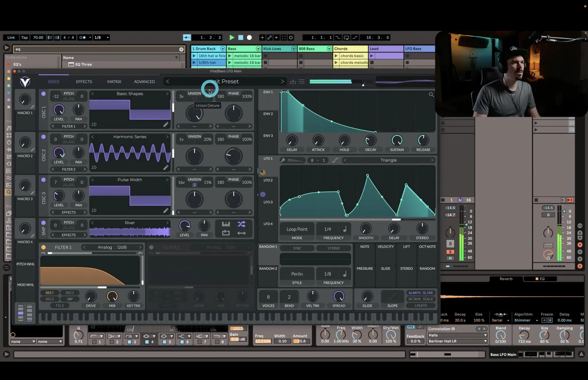This screenshot has height=380, width=588.
Task: Open the MATRIX tab
Action: 114,82
